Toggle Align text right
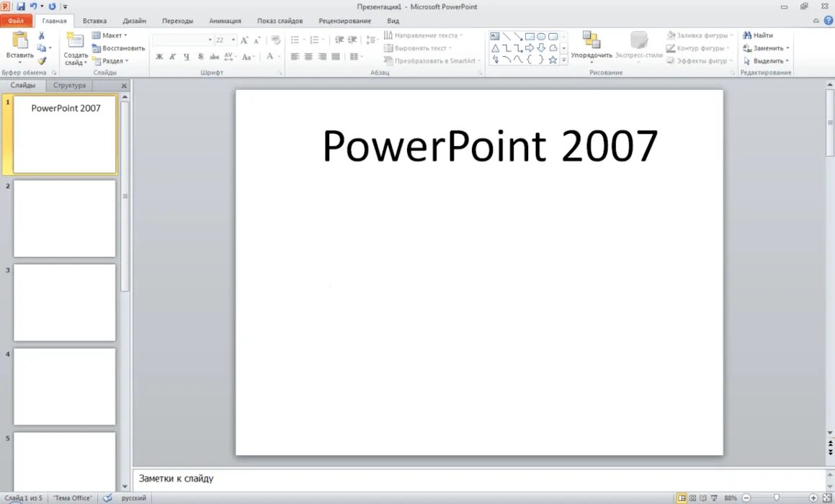 [321, 56]
